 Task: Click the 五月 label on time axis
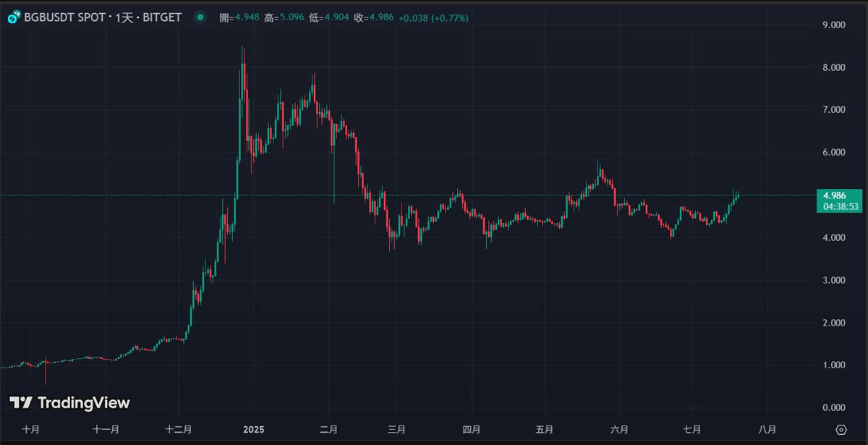point(545,430)
